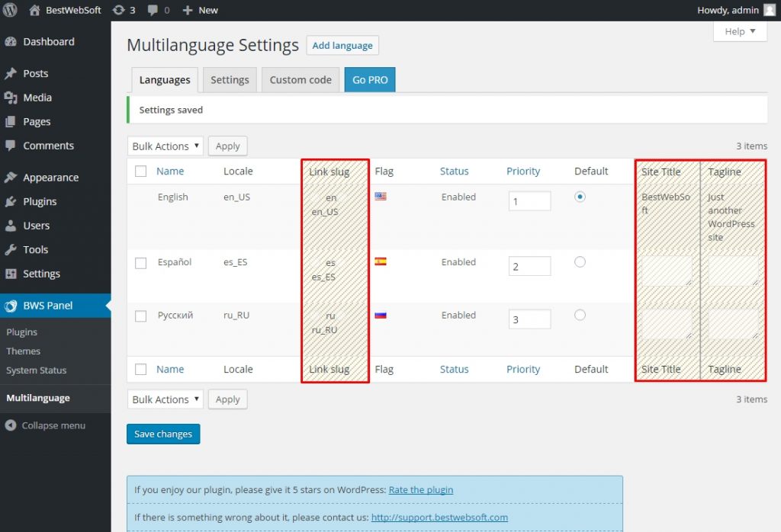Expand the Help dropdown

click(x=738, y=30)
